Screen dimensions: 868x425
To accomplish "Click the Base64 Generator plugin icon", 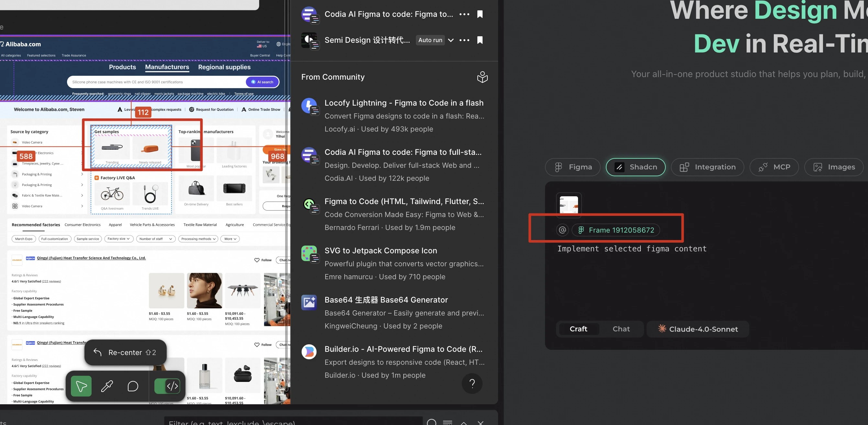I will 309,303.
